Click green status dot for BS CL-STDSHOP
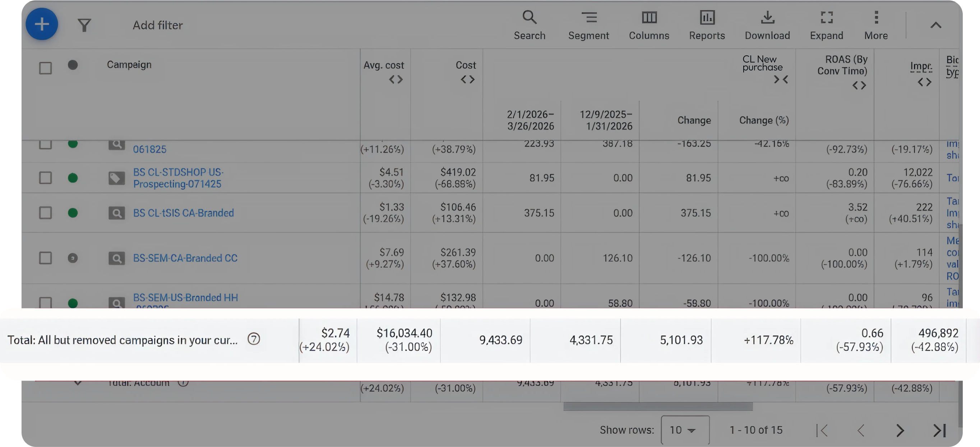The image size is (980, 447). click(x=73, y=178)
